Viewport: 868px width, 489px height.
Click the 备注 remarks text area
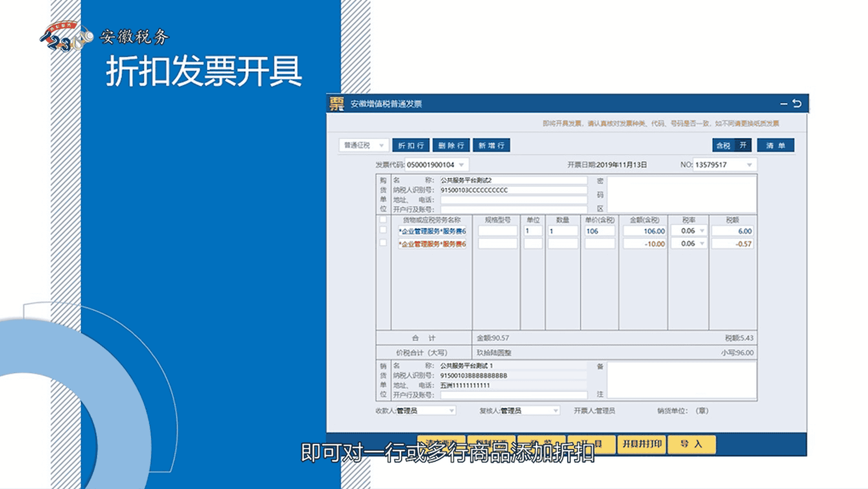pos(681,380)
